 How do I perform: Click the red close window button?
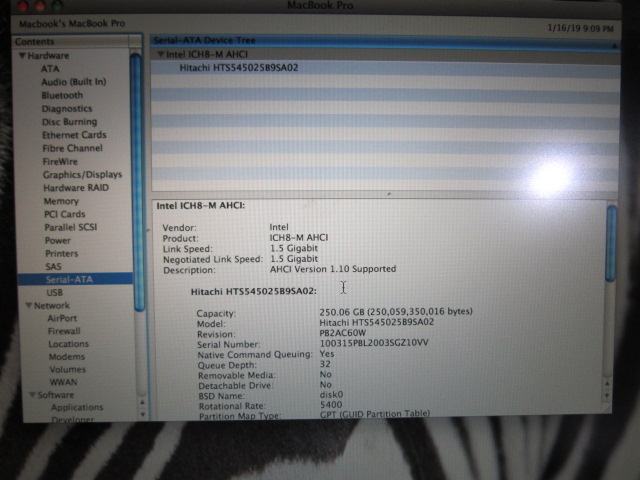tap(23, 5)
